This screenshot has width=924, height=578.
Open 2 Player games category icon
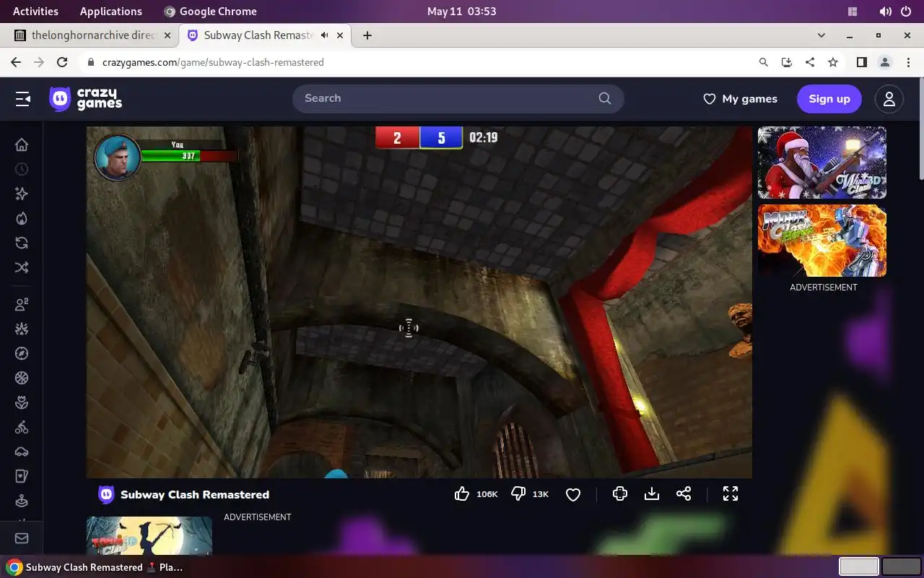(22, 304)
